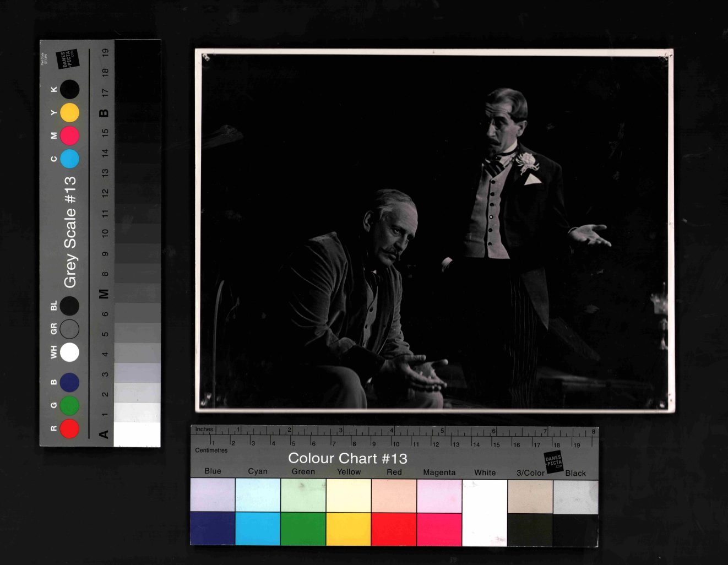Screen dimensions: 728x565
Task: Click the "Grey Scale #13" title text
Action: 70,232
